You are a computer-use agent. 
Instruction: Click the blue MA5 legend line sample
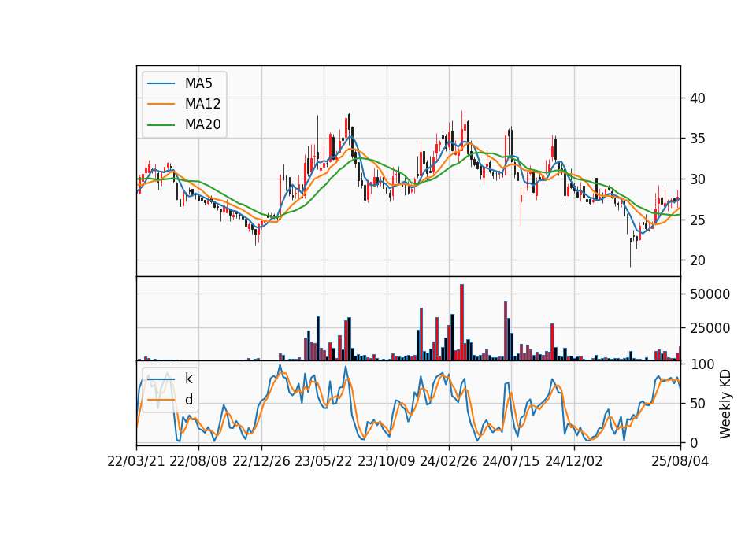pyautogui.click(x=161, y=83)
